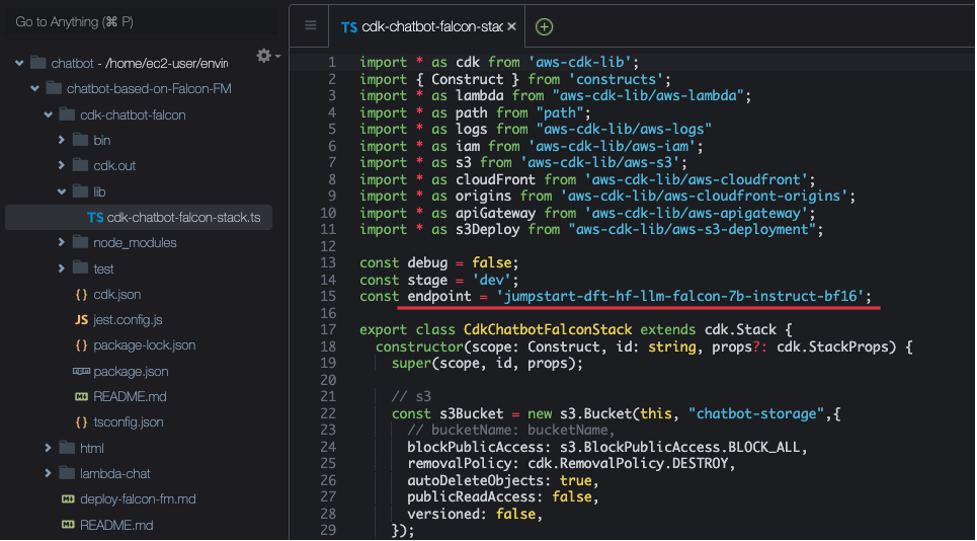The image size is (977, 541).
Task: Expand the html folder
Action: pos(48,448)
